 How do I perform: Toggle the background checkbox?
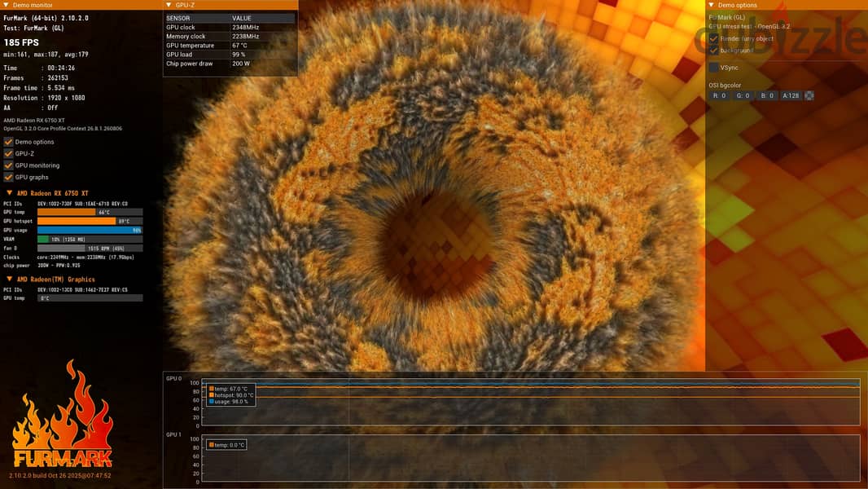(x=713, y=51)
